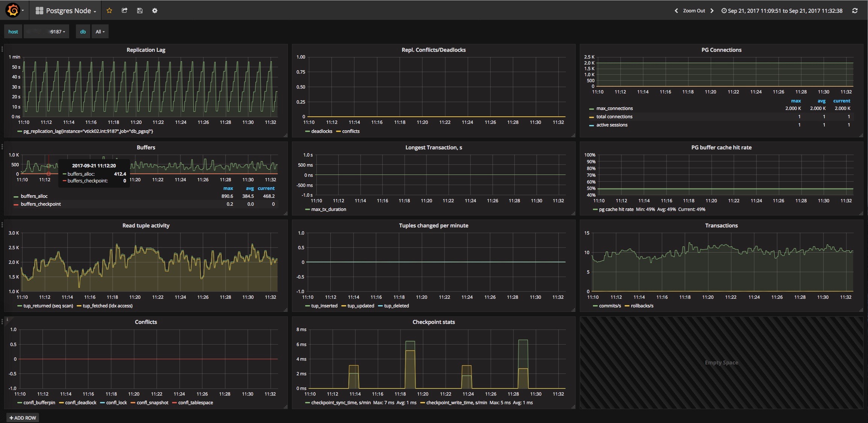Shift time range forward with right chevron
Image resolution: width=868 pixels, height=423 pixels.
pyautogui.click(x=712, y=11)
